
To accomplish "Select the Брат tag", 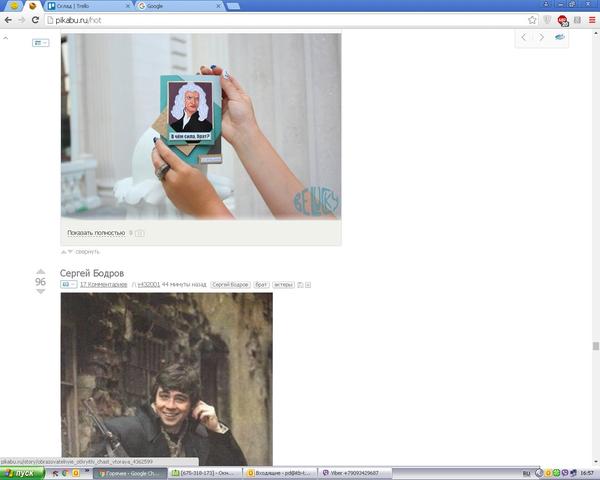I will tap(260, 285).
